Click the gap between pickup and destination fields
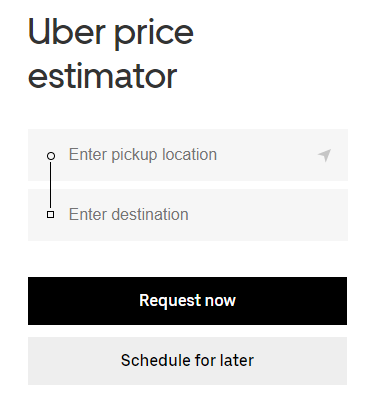 coord(188,185)
